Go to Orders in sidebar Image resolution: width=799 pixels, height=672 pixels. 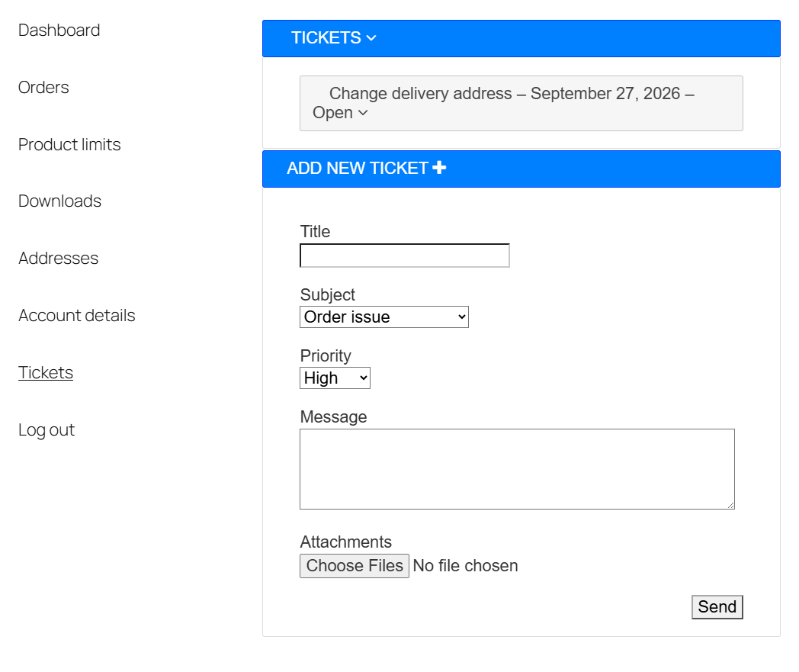(43, 87)
